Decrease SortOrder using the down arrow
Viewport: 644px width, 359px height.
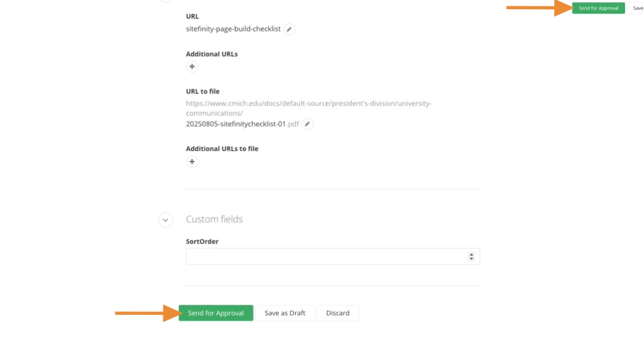471,259
